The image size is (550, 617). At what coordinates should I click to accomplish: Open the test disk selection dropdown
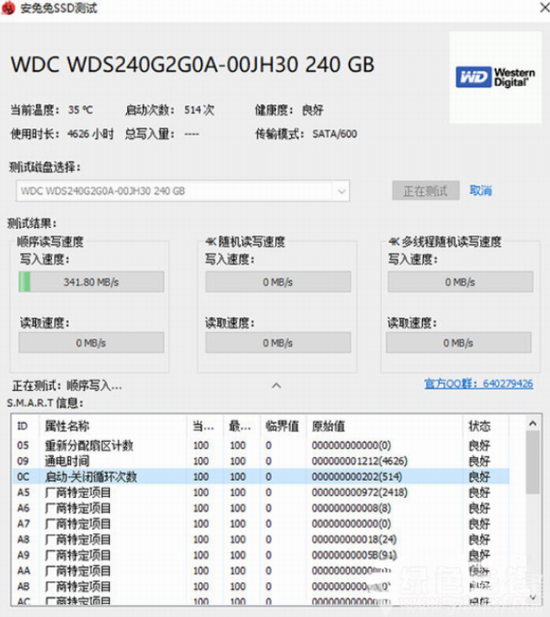(183, 191)
